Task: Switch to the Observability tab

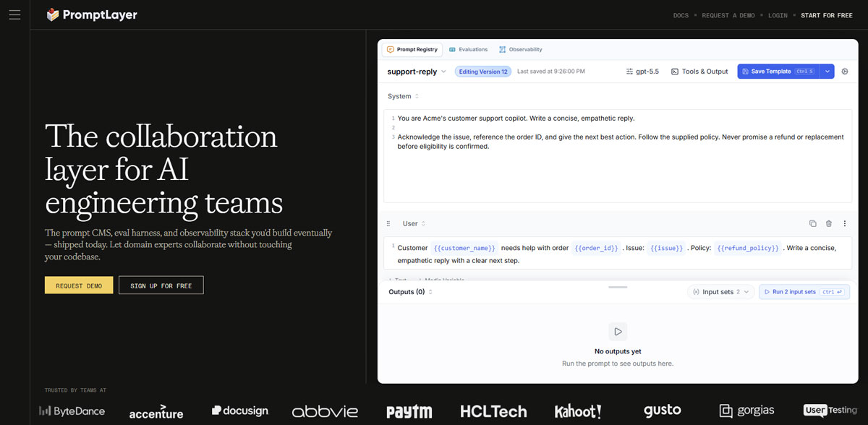Action: [521, 49]
